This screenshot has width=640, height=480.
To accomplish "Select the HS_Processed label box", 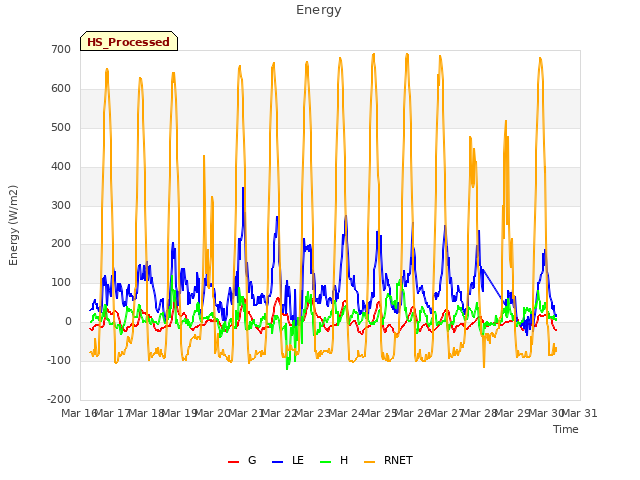I will coord(129,41).
